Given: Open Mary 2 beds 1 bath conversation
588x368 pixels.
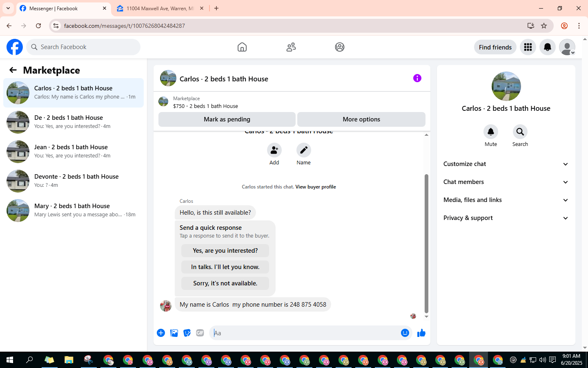Looking at the screenshot, I should coord(73,211).
